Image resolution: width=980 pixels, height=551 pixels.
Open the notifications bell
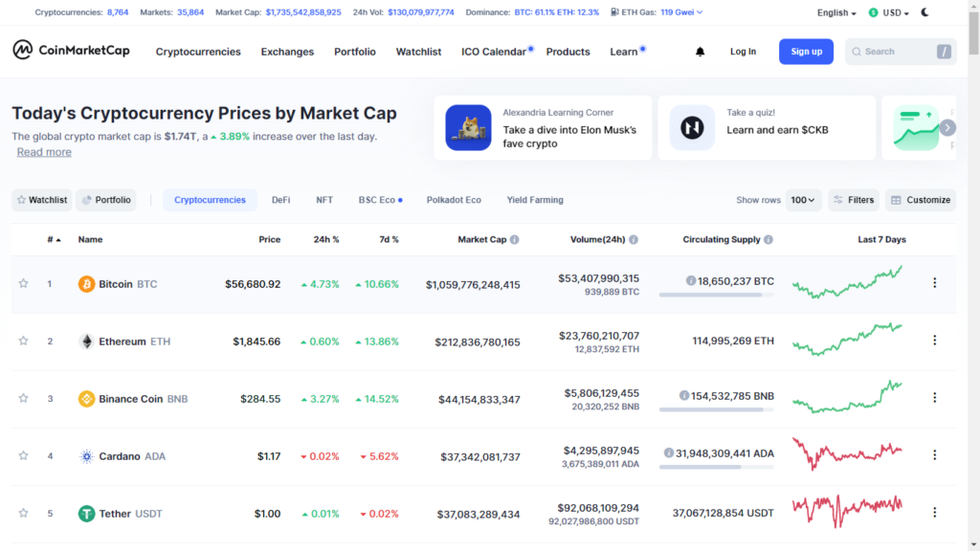(x=700, y=52)
